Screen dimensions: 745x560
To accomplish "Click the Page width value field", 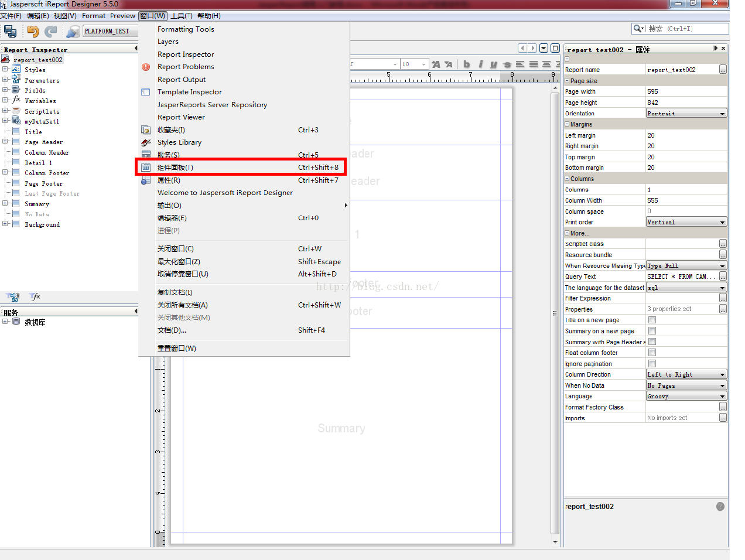I will [686, 91].
